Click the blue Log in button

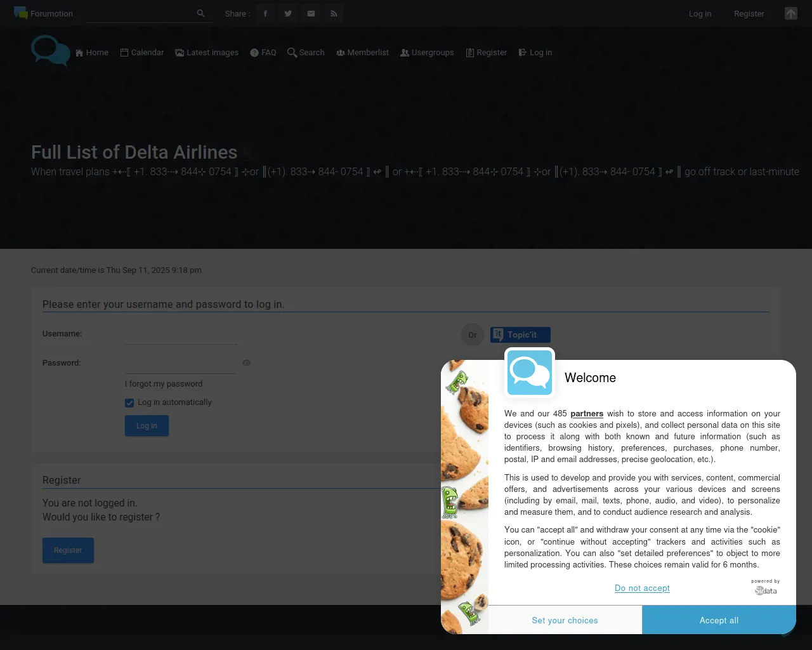[147, 426]
